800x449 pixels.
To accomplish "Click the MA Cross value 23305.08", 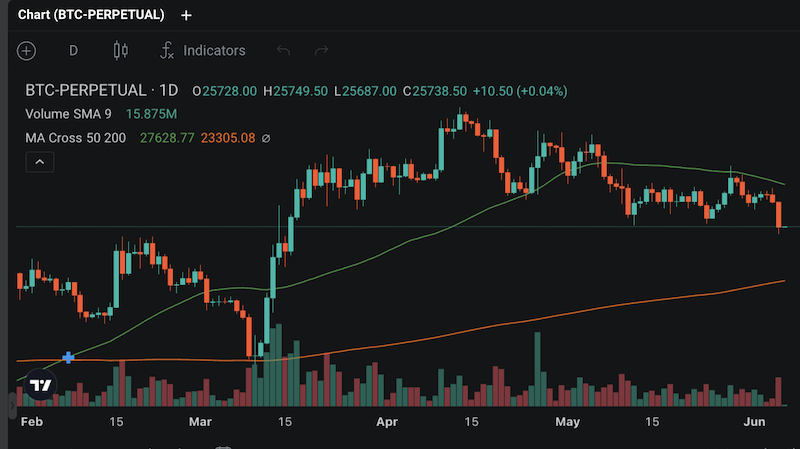I will (228, 138).
